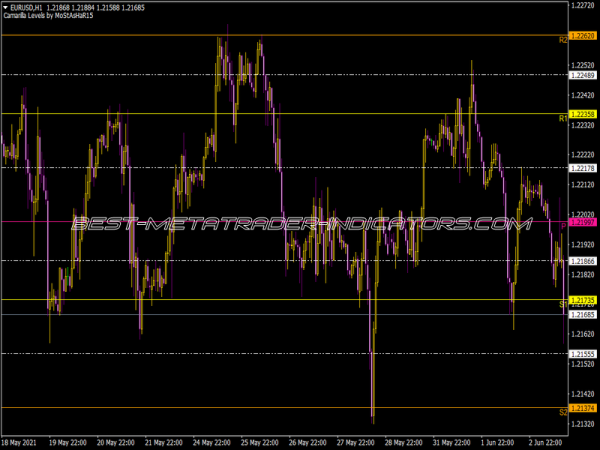Click the 18 May 2021 date label
The height and width of the screenshot is (450, 600).
pyautogui.click(x=22, y=440)
